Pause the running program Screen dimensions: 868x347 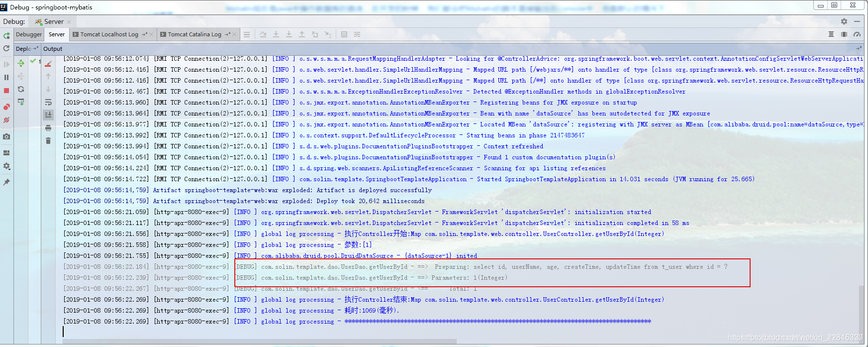pos(6,77)
